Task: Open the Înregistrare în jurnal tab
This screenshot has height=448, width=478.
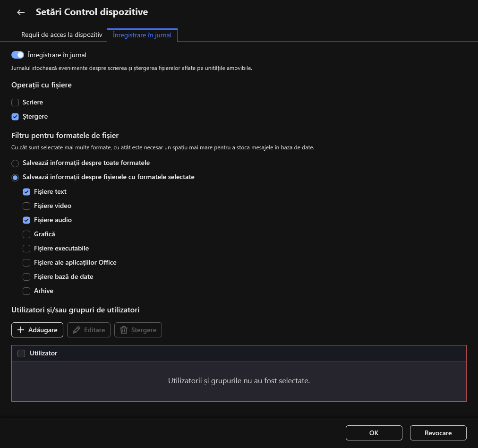Action: (142, 35)
